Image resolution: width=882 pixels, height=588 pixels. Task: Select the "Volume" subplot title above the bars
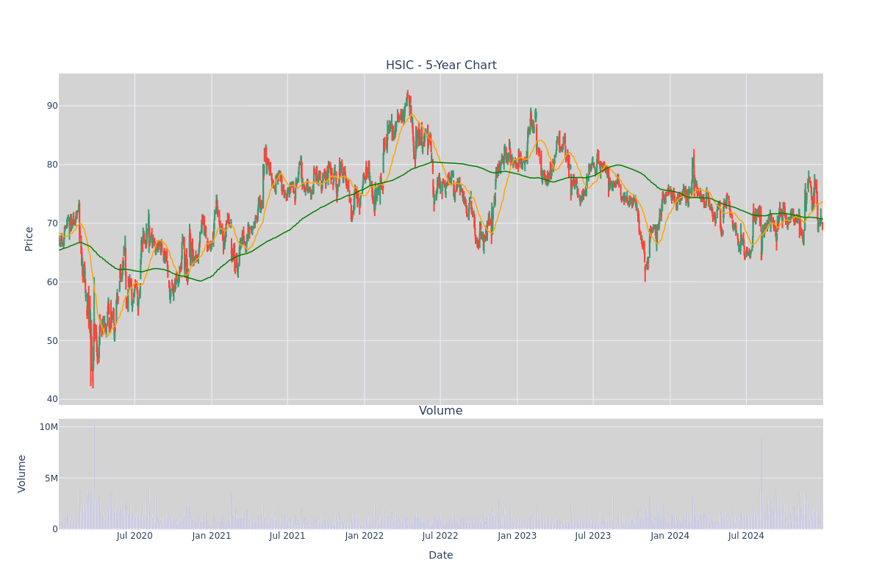(441, 411)
